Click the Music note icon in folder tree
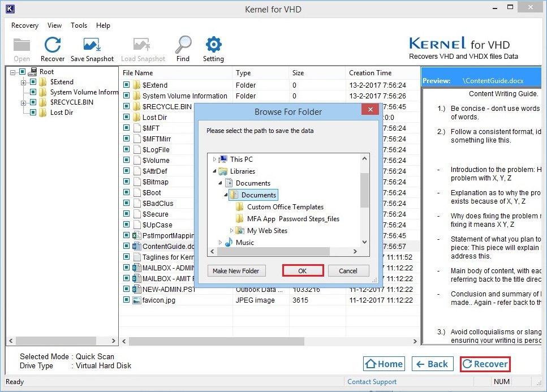The height and width of the screenshot is (392, 547). coord(229,243)
